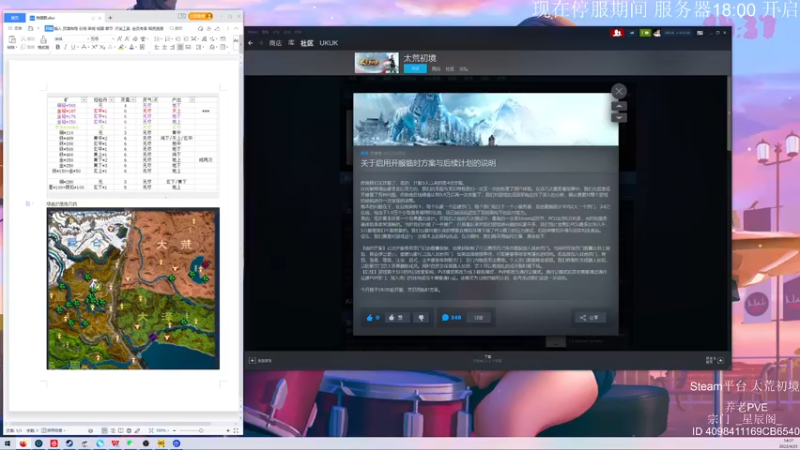Show next announcement with the down arrow
The width and height of the screenshot is (800, 450).
tap(618, 117)
